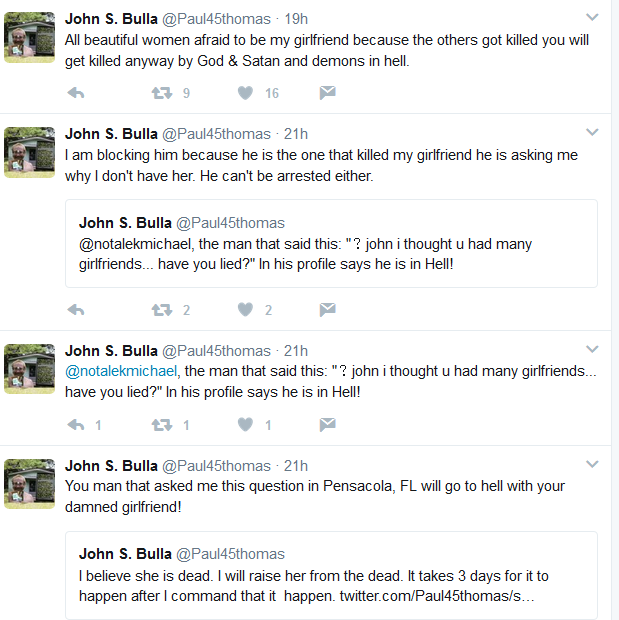
Task: Like the 'I am blocking him' tweet
Action: click(x=245, y=310)
